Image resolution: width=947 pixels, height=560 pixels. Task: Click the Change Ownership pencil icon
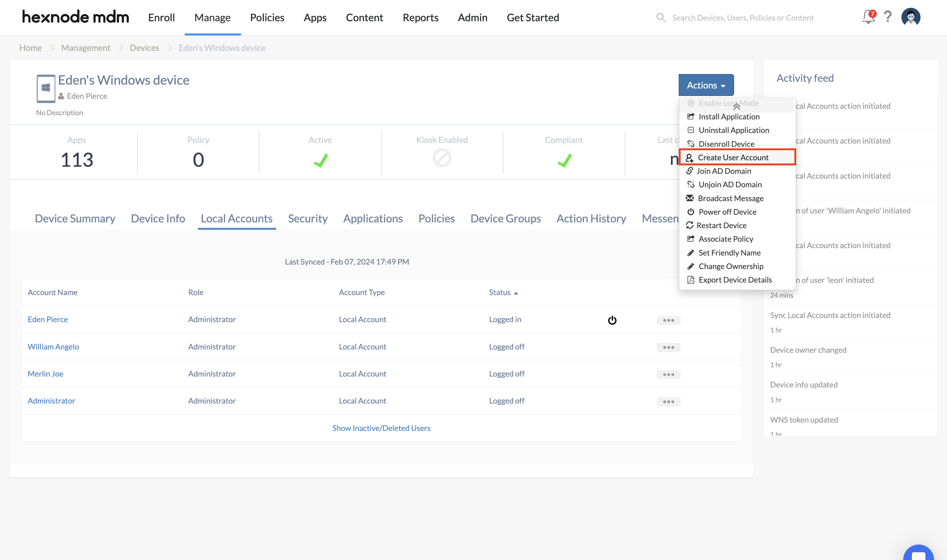click(x=691, y=266)
